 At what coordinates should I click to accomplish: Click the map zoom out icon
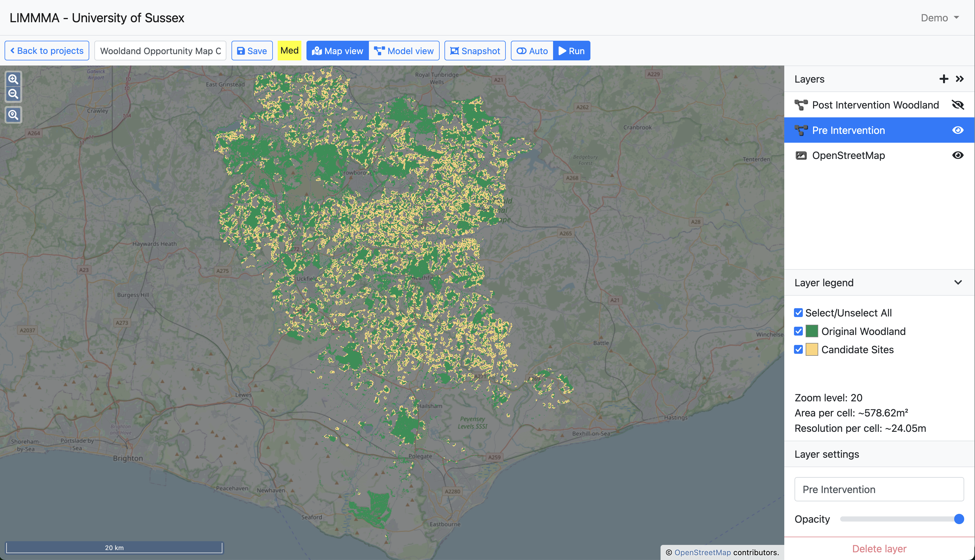(x=13, y=94)
